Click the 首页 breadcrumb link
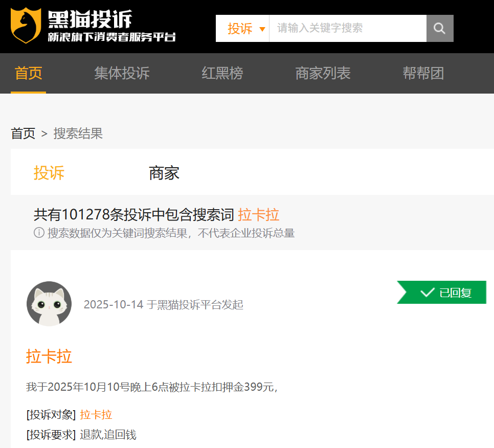This screenshot has height=448, width=494. 23,133
